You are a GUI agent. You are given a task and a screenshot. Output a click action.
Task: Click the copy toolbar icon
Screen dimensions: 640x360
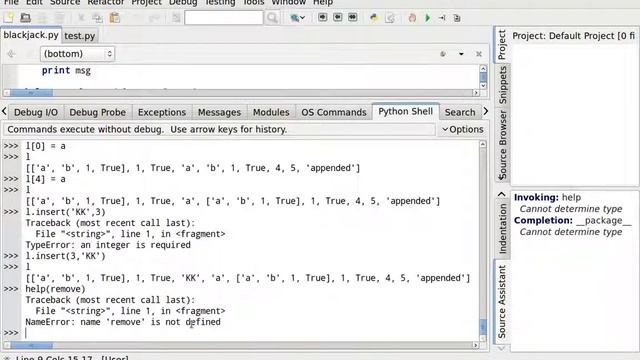[98, 18]
